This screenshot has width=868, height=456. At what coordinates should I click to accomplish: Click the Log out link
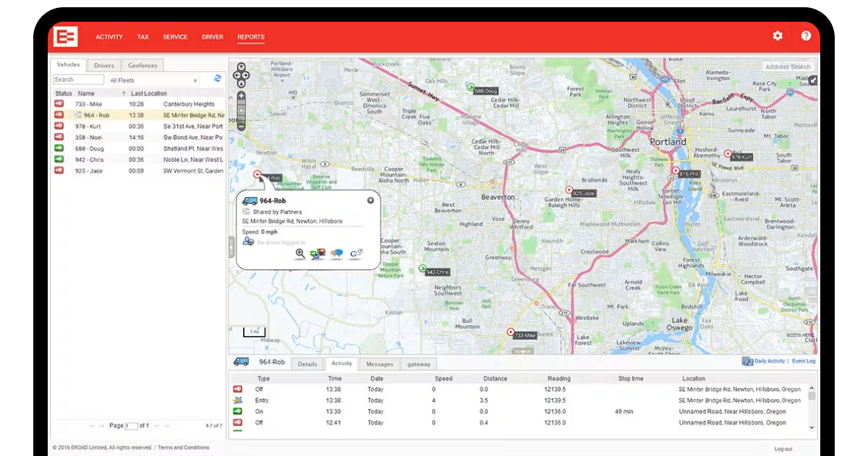coord(783,449)
